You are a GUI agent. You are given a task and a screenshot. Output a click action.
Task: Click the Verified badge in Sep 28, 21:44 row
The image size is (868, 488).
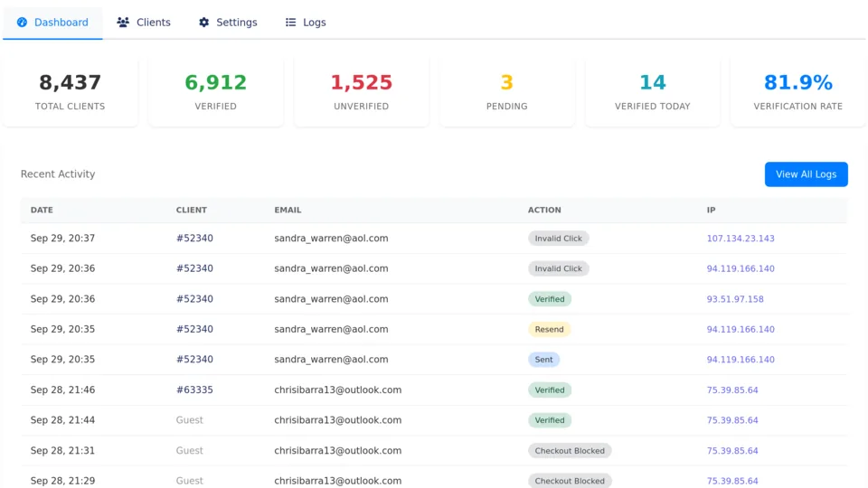click(549, 420)
